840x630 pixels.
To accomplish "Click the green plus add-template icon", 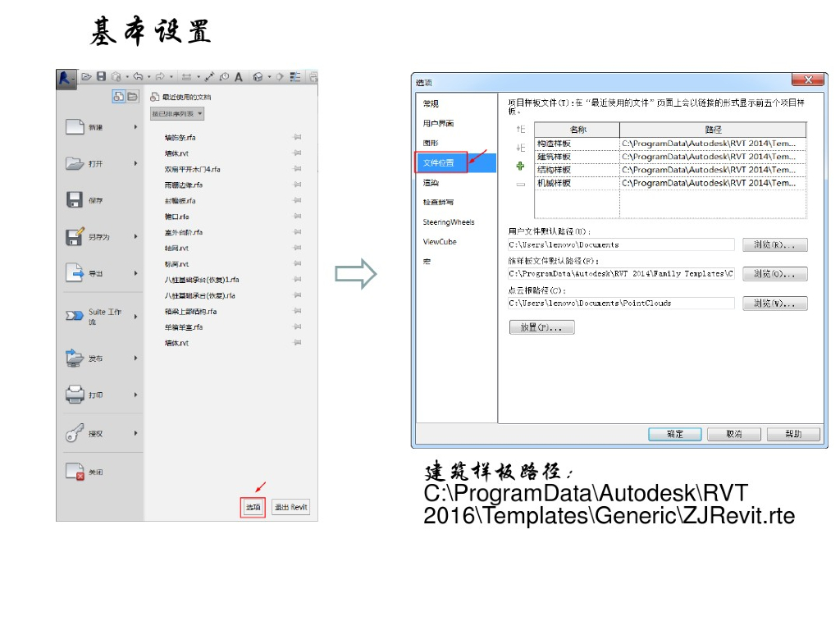I will point(520,166).
